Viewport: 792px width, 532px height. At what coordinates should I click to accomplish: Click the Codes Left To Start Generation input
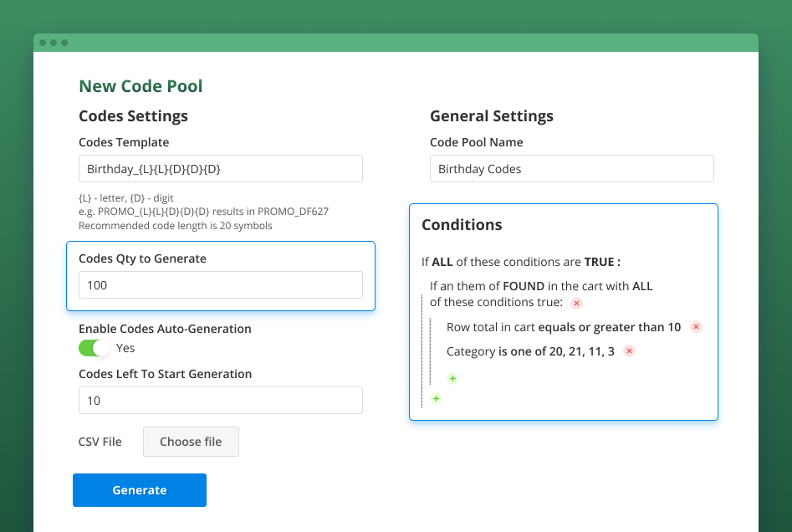pyautogui.click(x=220, y=400)
